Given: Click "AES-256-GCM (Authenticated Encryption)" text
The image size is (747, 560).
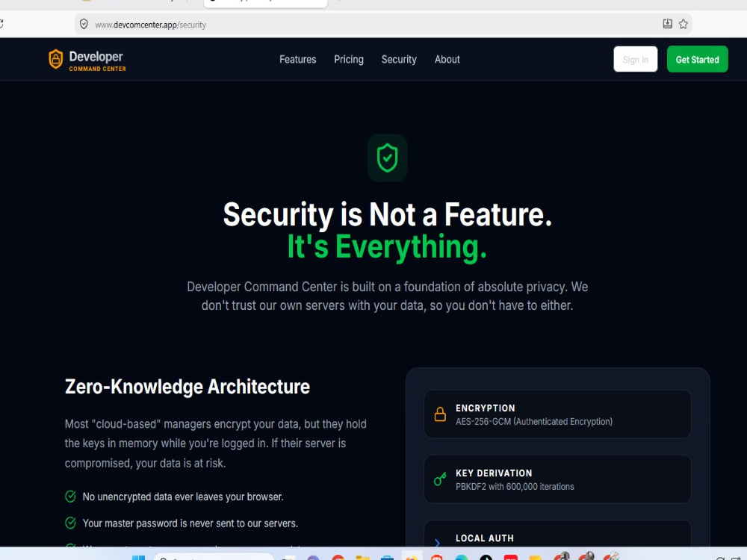Looking at the screenshot, I should click(534, 421).
